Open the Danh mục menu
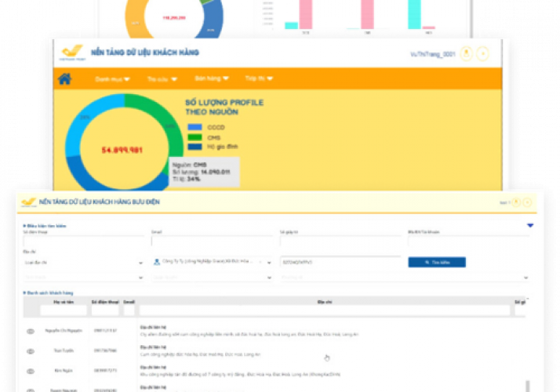This screenshot has width=560, height=392. [x=112, y=79]
